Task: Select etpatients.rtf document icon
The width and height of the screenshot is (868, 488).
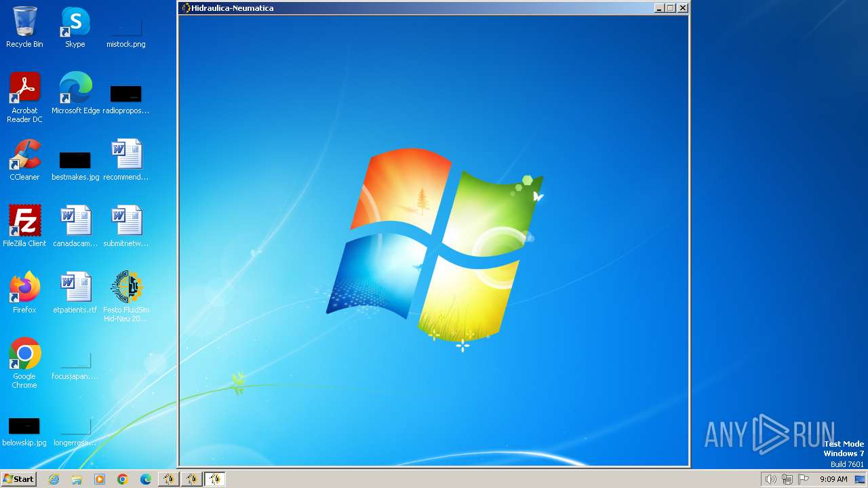Action: pyautogui.click(x=75, y=293)
